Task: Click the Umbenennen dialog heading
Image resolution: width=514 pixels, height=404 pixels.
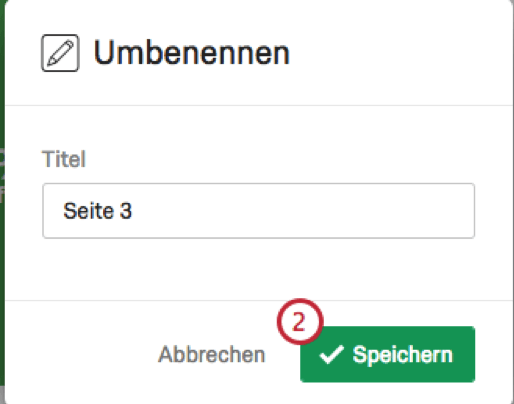Action: 192,53
